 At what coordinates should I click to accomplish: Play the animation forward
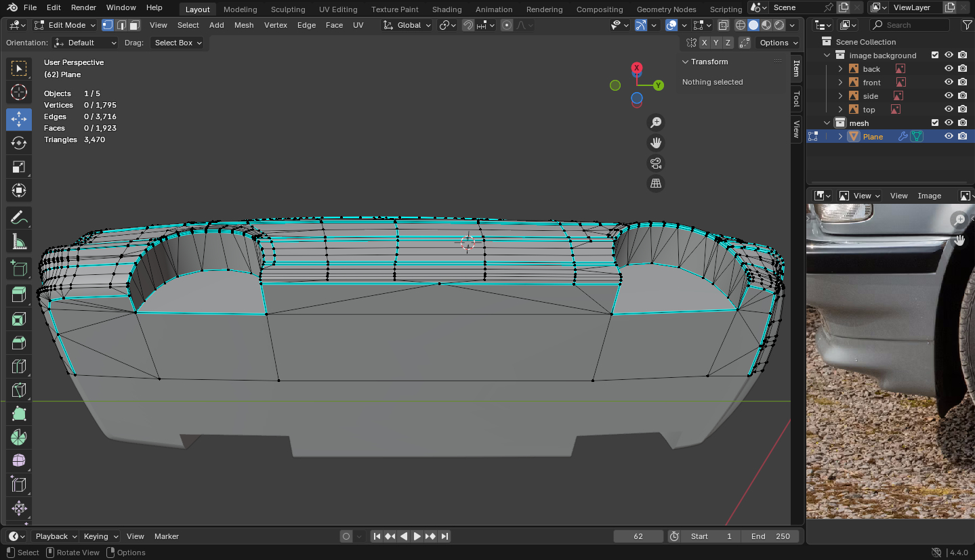(417, 536)
